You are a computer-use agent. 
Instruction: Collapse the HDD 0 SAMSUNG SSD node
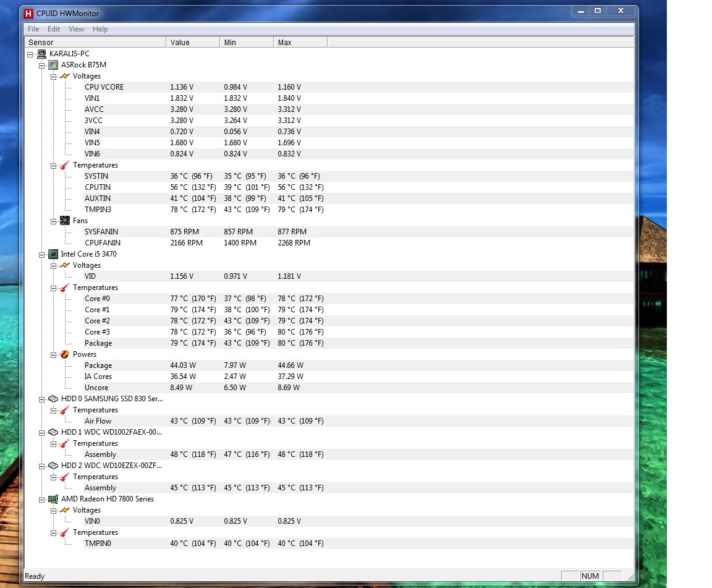point(42,399)
